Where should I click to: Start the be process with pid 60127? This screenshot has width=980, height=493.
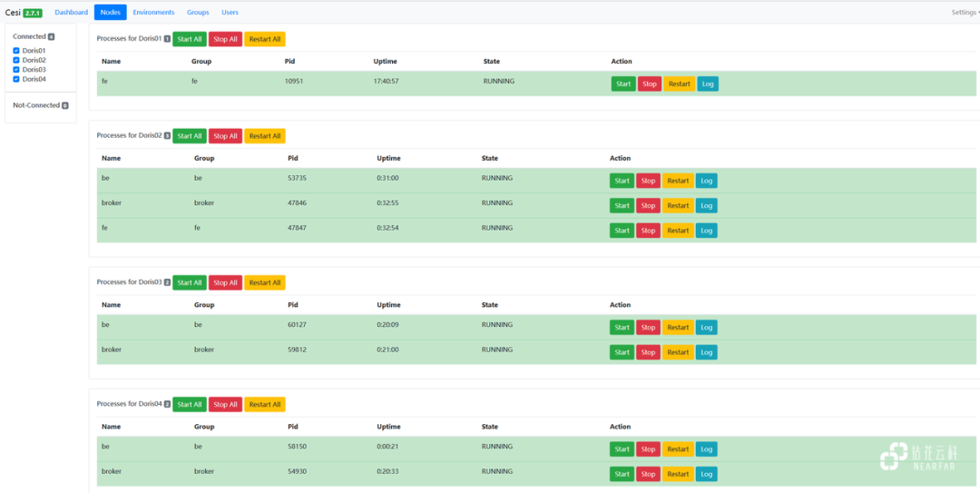[622, 327]
